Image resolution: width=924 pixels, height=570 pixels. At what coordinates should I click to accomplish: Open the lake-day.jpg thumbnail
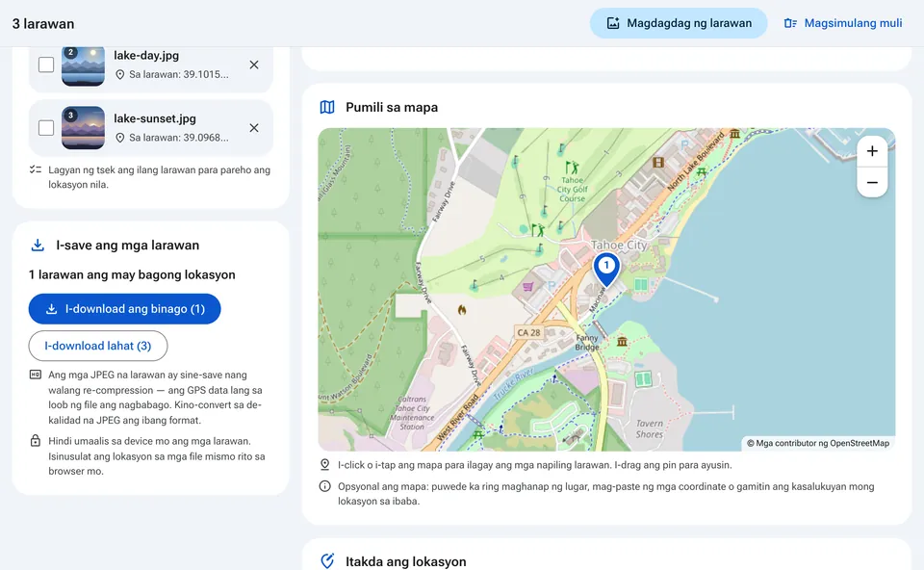point(83,65)
